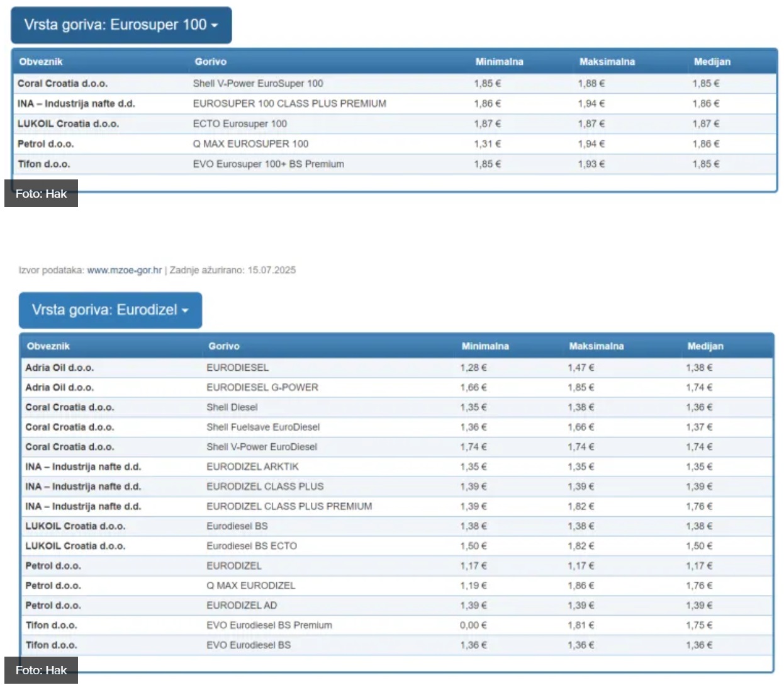
Task: Select the EURODIZEL CLASS PLUS PREMIUM cell
Action: tap(289, 506)
